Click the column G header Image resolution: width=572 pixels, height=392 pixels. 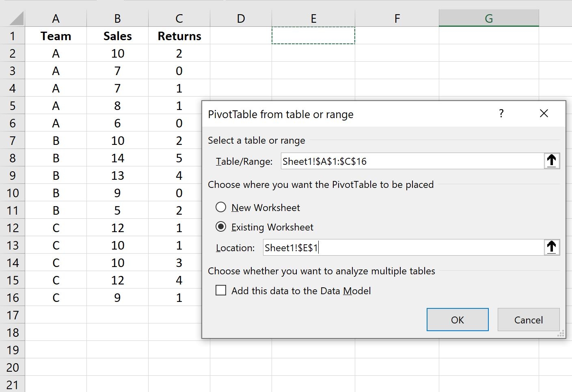tap(489, 18)
